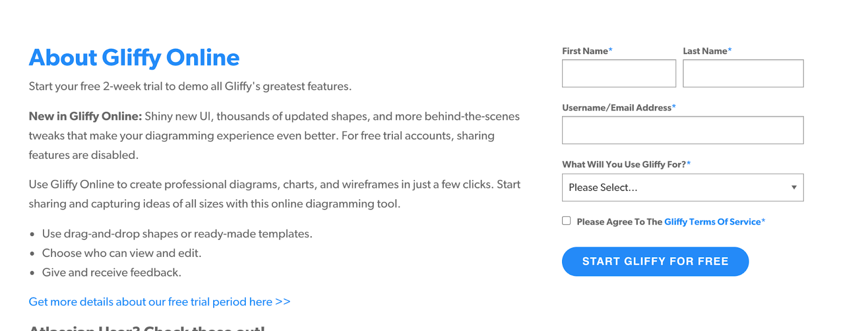Click the 'What Will You Use Gliffy For?' label
The width and height of the screenshot is (868, 331).
tap(624, 165)
